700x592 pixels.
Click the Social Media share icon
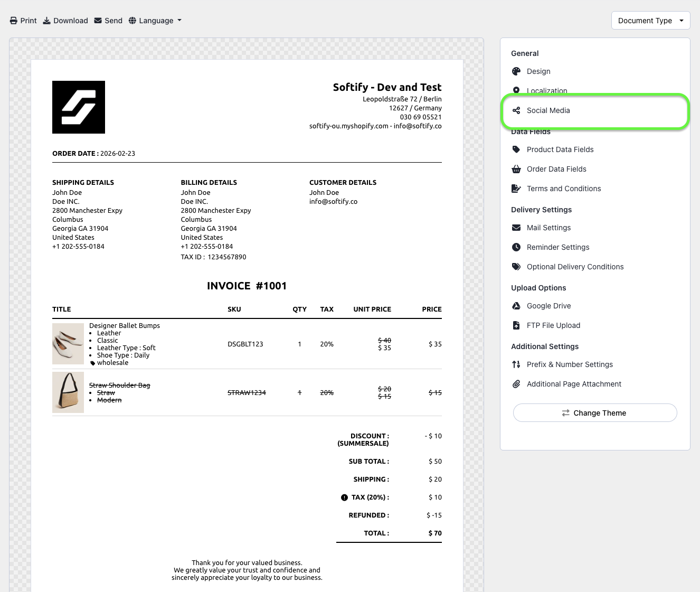tap(516, 110)
